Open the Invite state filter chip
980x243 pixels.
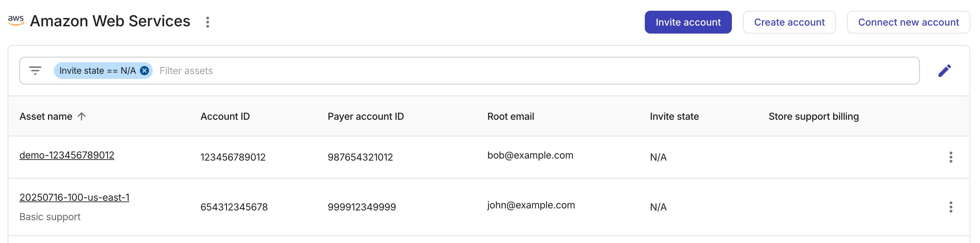96,71
